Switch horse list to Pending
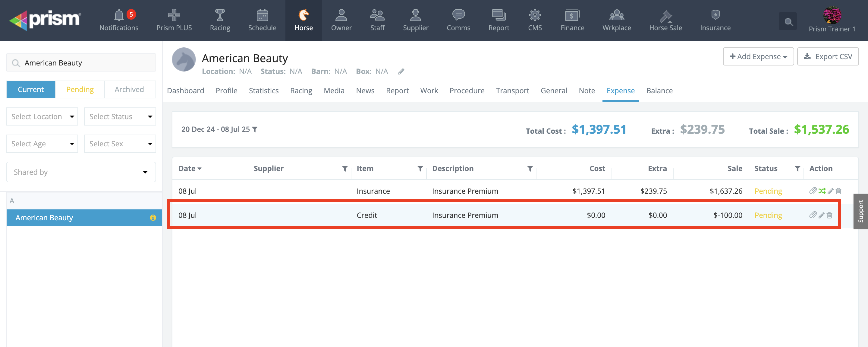The height and width of the screenshot is (347, 868). click(80, 89)
